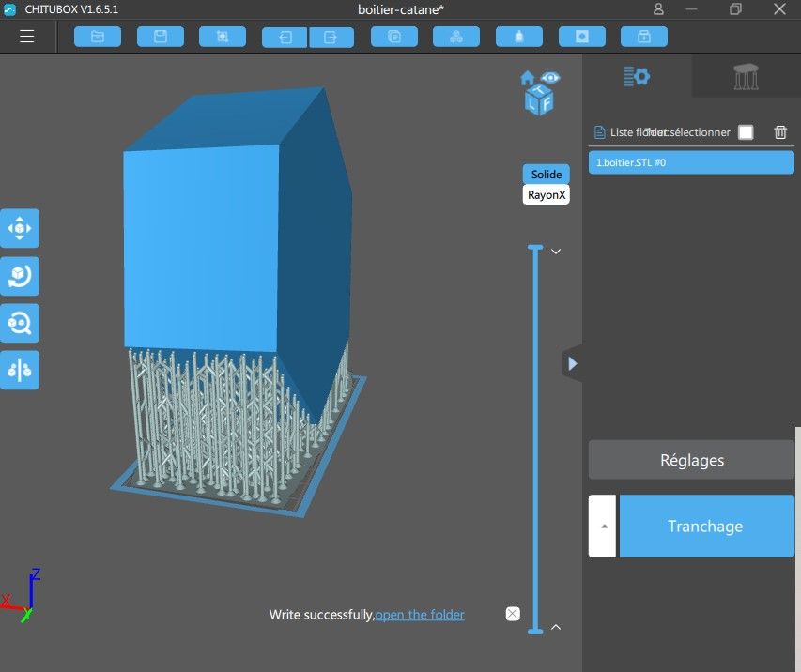
Task: Start slicing with Tranchage button
Action: pyautogui.click(x=706, y=526)
